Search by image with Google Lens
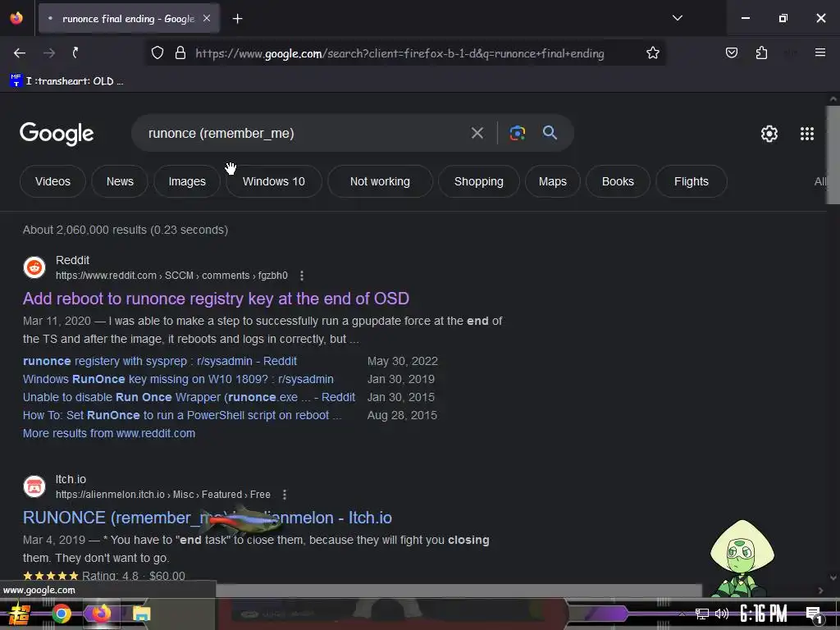The image size is (840, 630). (x=517, y=133)
